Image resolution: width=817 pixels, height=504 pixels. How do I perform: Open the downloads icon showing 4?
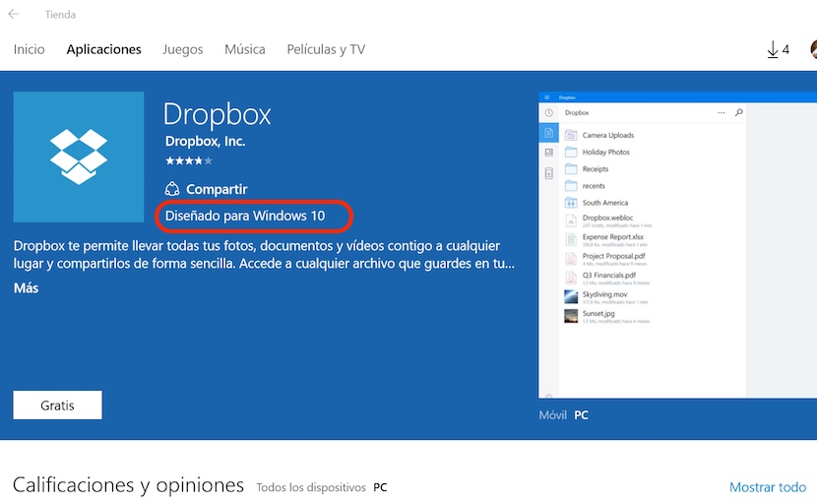pos(778,49)
